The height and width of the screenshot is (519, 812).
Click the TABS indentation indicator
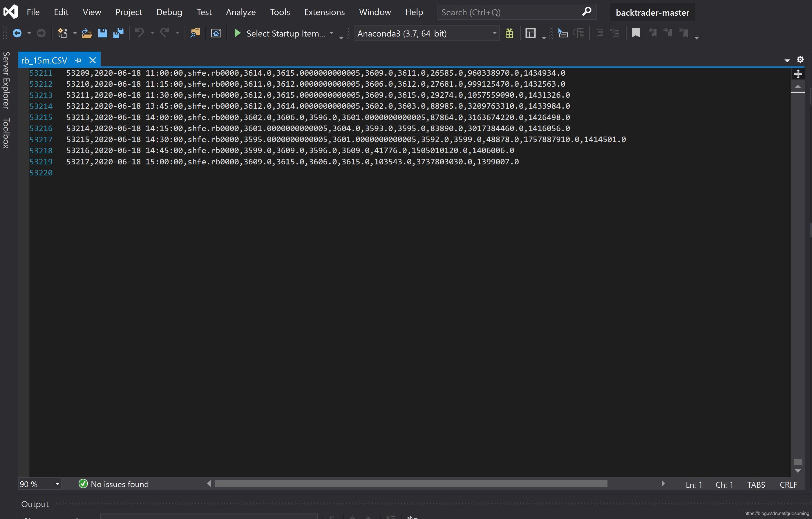tap(756, 484)
